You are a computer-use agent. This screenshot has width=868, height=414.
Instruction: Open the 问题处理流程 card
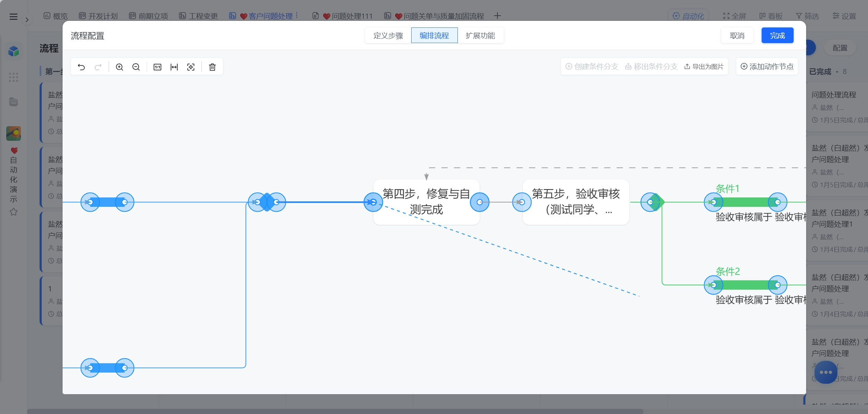(837, 107)
